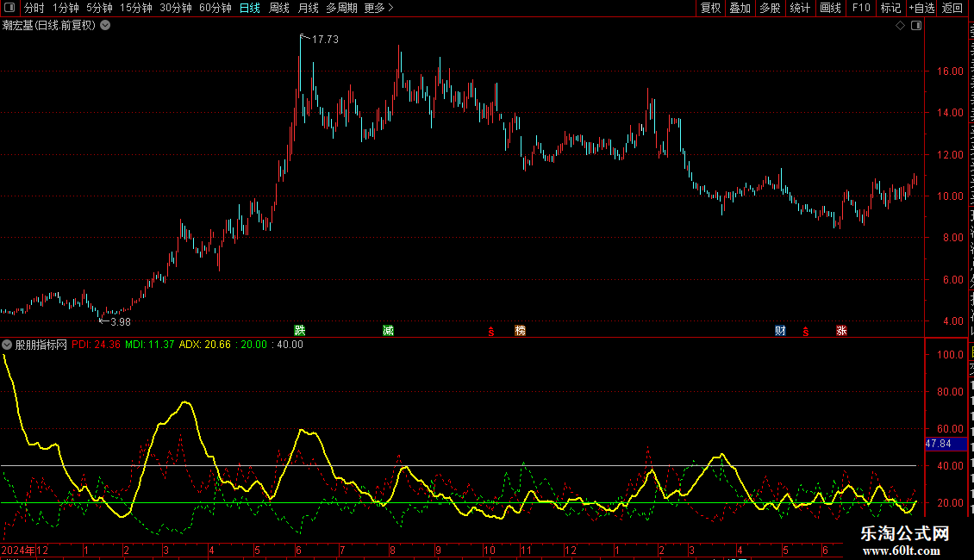
Task: Click the red 涨 event marker
Action: coord(841,330)
